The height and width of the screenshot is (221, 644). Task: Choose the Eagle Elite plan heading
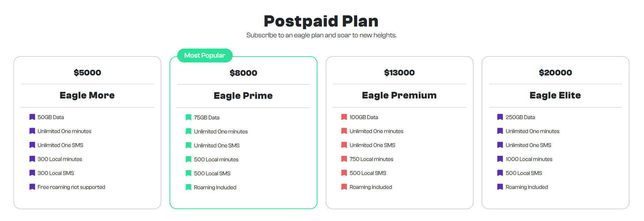(x=555, y=95)
